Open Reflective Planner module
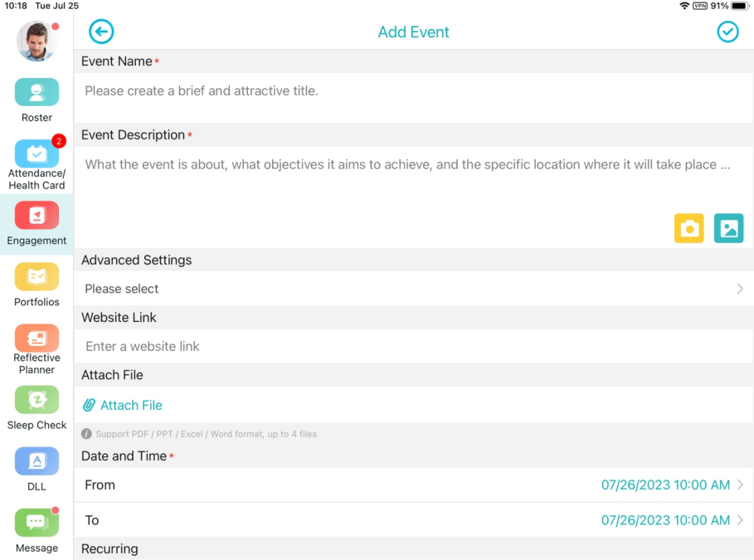This screenshot has height=560, width=754. click(36, 349)
